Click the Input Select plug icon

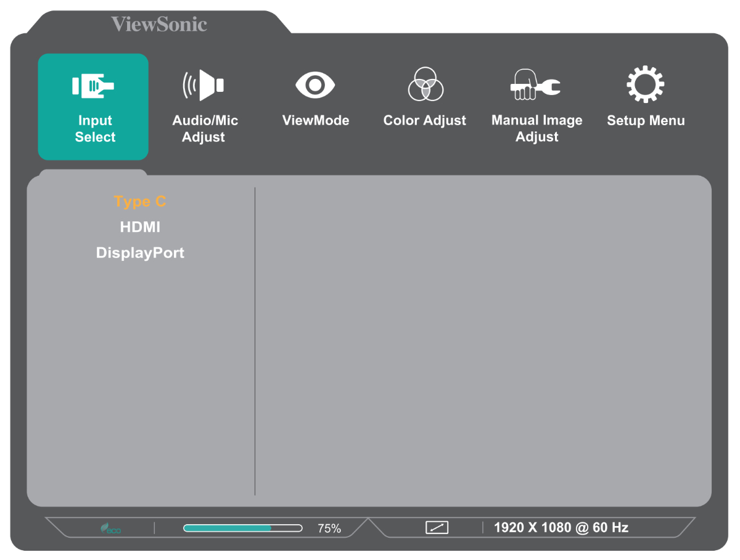[x=93, y=86]
